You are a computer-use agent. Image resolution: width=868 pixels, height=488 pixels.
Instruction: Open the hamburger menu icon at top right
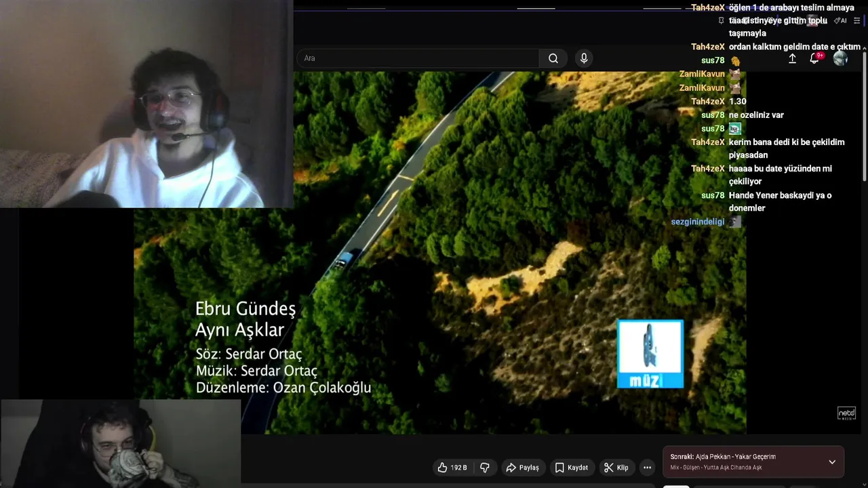[856, 21]
